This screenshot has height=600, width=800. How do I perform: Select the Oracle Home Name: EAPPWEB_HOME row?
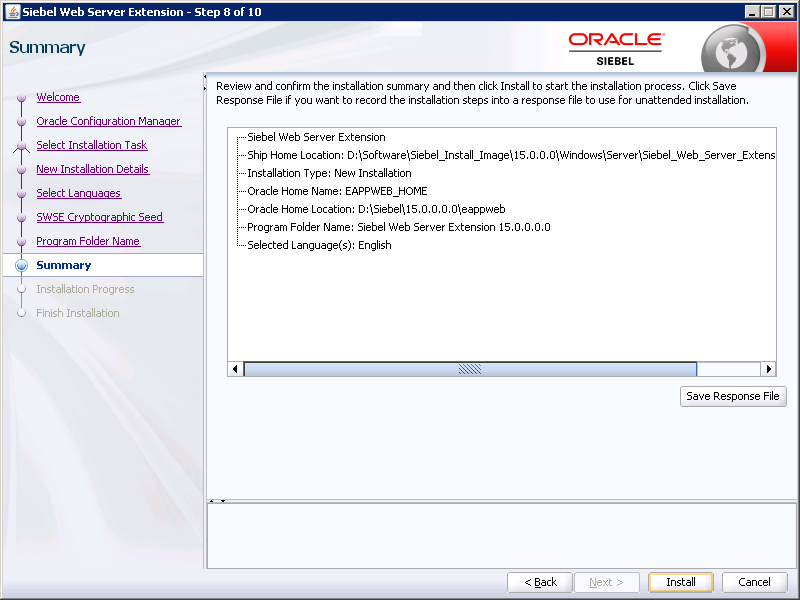click(x=337, y=191)
